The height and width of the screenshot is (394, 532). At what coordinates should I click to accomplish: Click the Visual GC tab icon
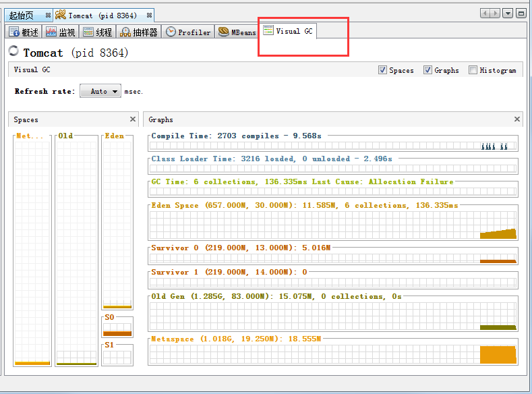pos(268,31)
